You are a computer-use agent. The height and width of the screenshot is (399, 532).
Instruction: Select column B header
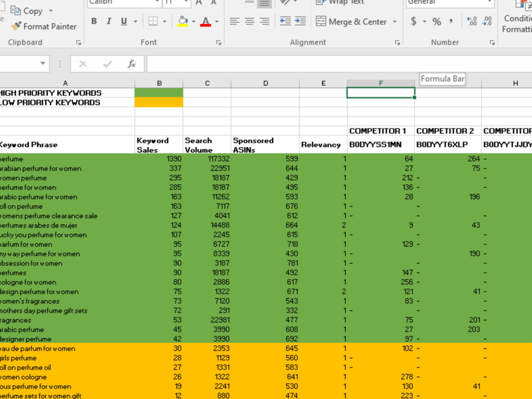159,83
